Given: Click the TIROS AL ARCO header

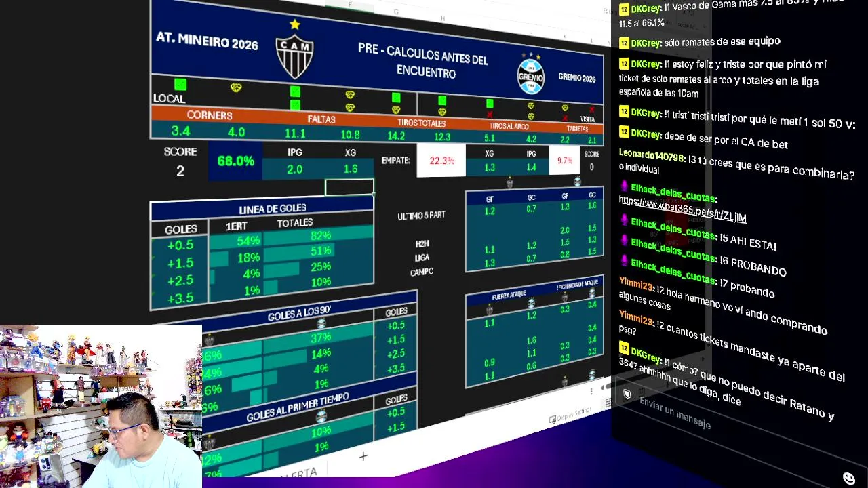Looking at the screenshot, I should (x=509, y=126).
